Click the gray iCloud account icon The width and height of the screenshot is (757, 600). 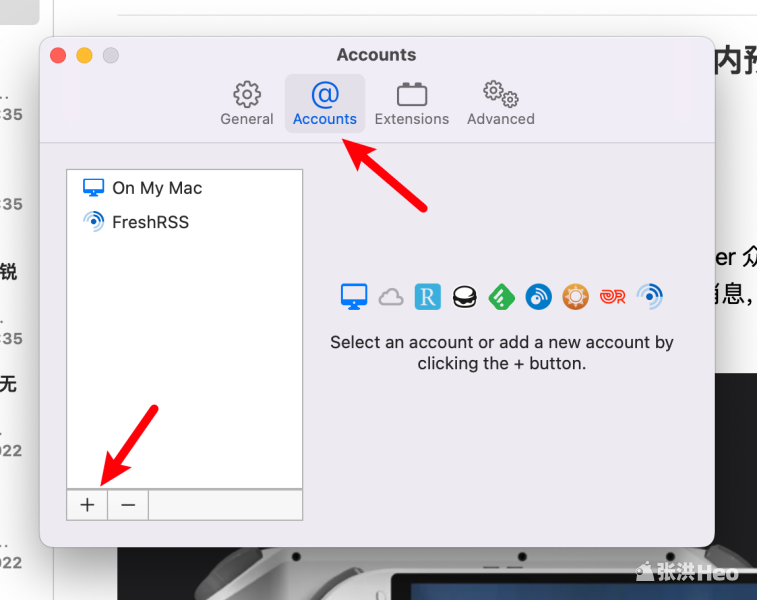pyautogui.click(x=391, y=297)
